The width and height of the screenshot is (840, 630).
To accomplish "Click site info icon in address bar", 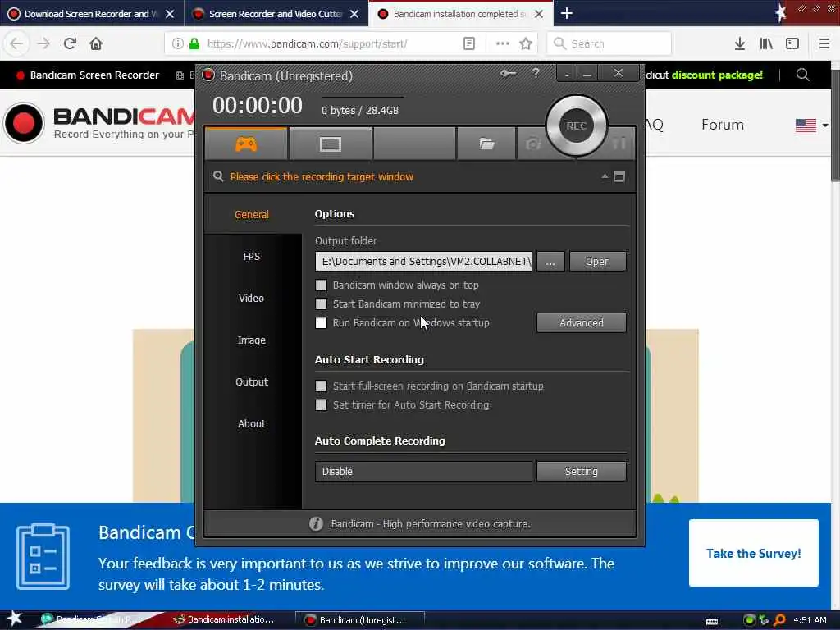I will (177, 43).
